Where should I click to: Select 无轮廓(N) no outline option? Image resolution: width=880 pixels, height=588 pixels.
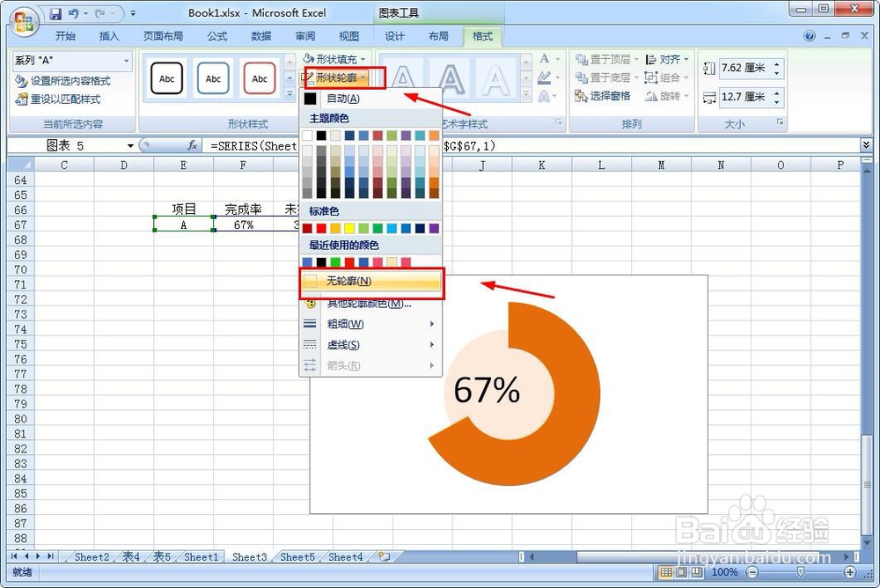coord(371,281)
